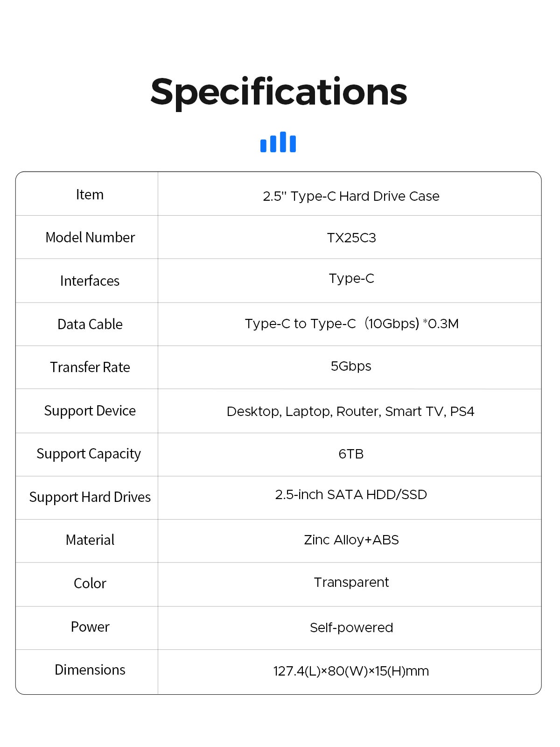Click the Interfaces row label

pyautogui.click(x=90, y=281)
